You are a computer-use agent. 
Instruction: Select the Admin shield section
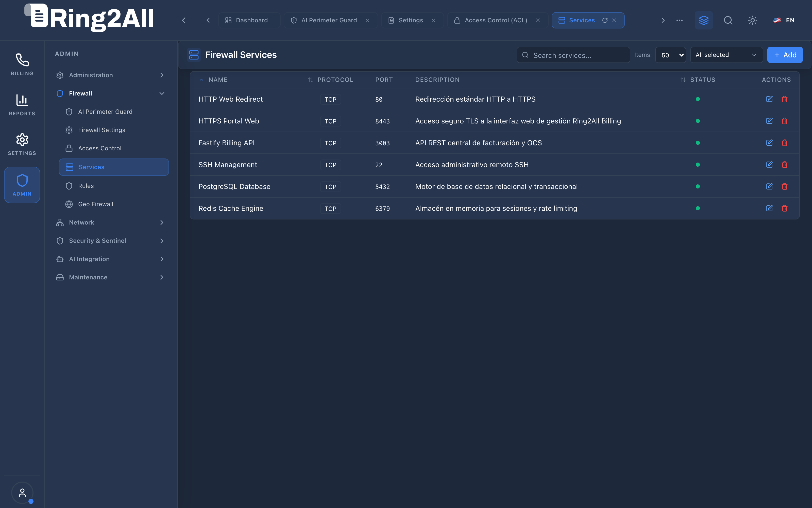click(x=22, y=185)
